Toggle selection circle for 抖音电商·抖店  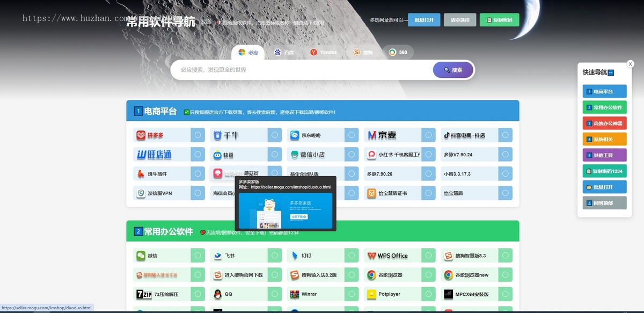(506, 135)
